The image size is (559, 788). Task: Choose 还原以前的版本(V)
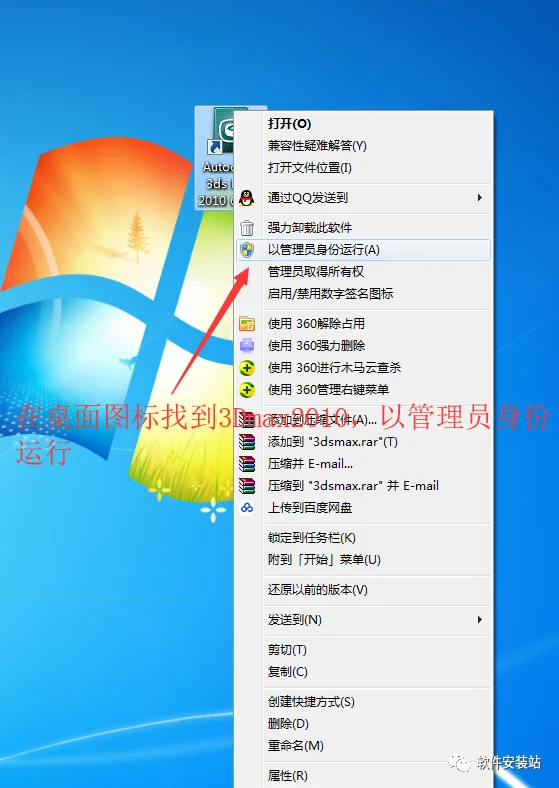point(363,590)
